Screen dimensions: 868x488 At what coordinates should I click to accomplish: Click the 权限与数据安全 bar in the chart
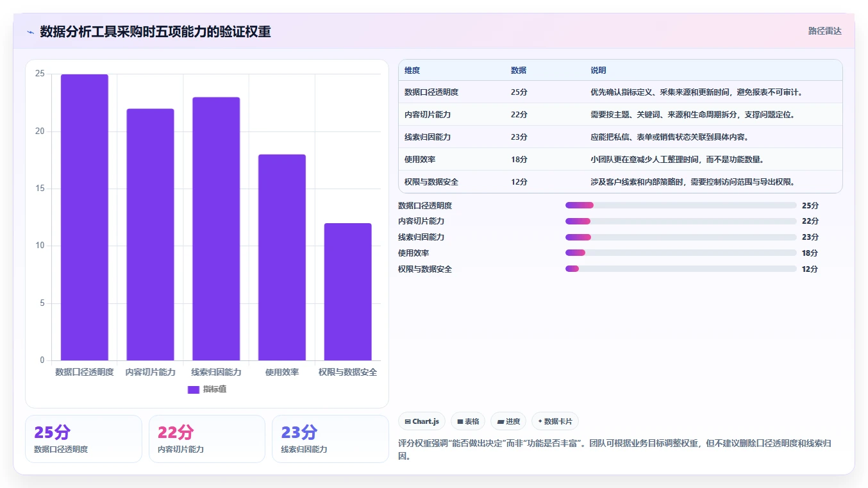click(347, 292)
